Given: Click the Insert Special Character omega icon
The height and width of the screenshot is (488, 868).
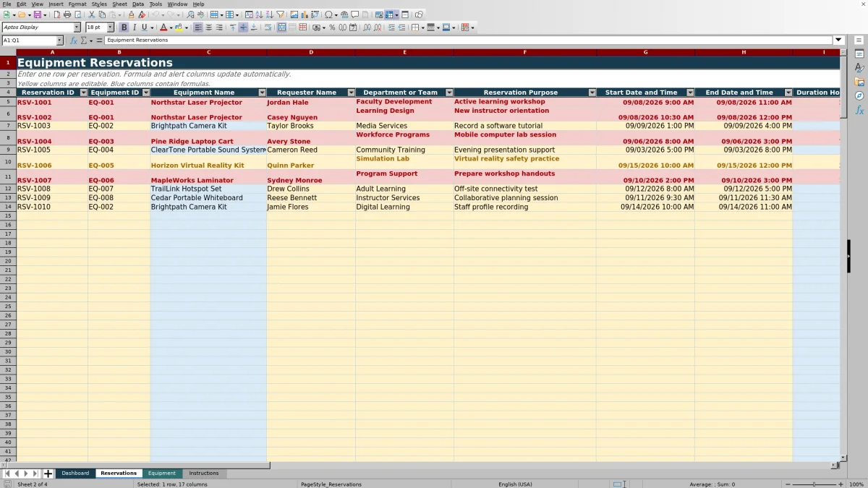Looking at the screenshot, I should pyautogui.click(x=328, y=14).
